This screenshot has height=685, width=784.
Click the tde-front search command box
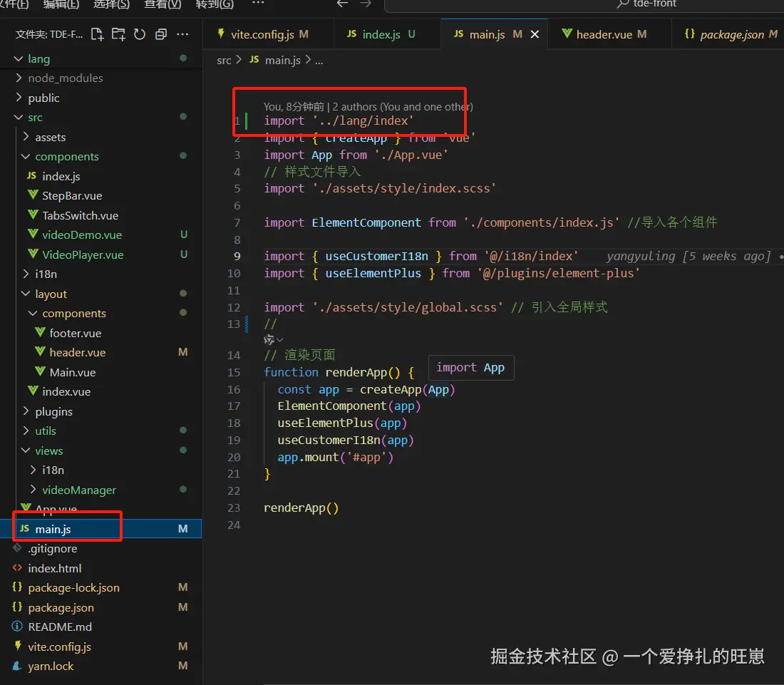click(x=584, y=4)
